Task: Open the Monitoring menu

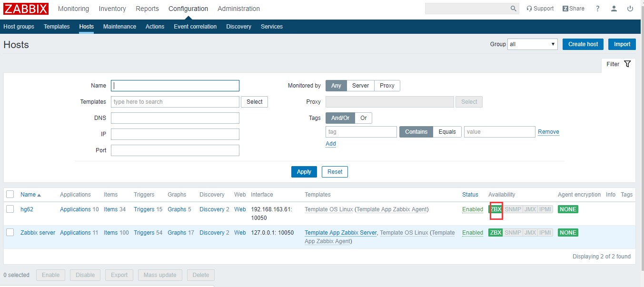Action: pos(73,9)
